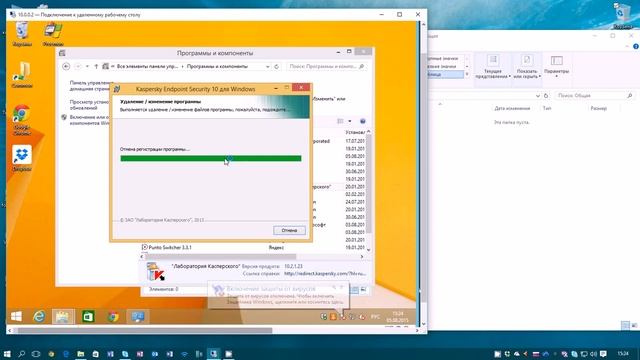Screen dimensions: 640x360
Task: Click down arrow of programs list scrollbar
Action: click(369, 250)
